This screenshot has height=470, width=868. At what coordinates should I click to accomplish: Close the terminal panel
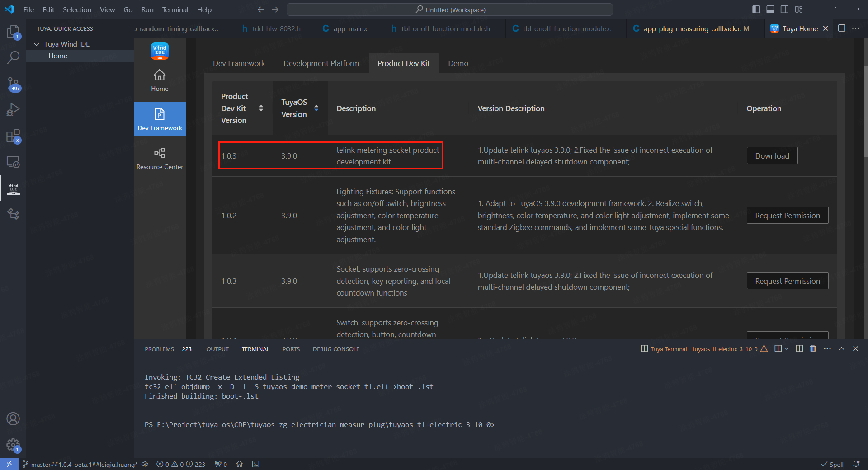click(855, 349)
